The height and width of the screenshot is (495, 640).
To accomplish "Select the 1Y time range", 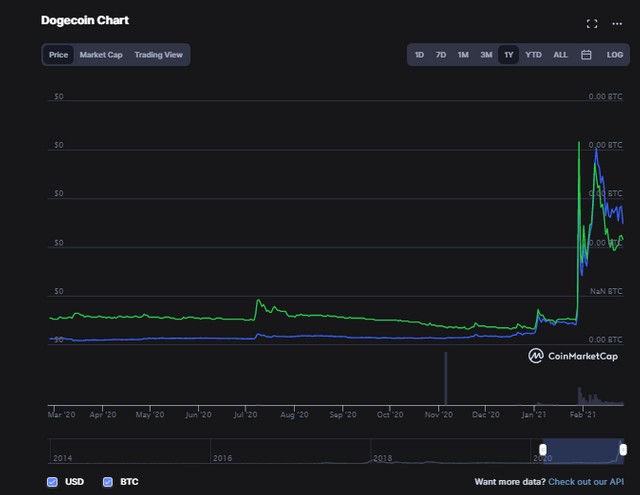I will [x=508, y=55].
